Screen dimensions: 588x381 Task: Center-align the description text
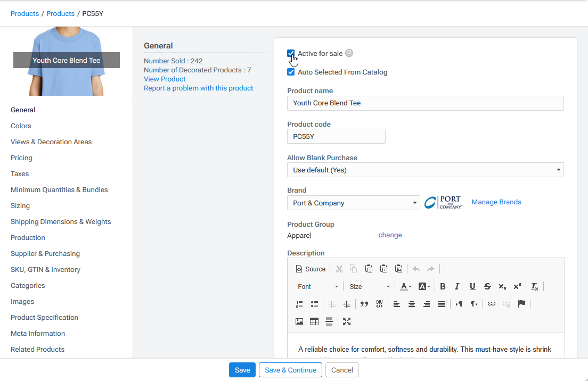tap(412, 304)
